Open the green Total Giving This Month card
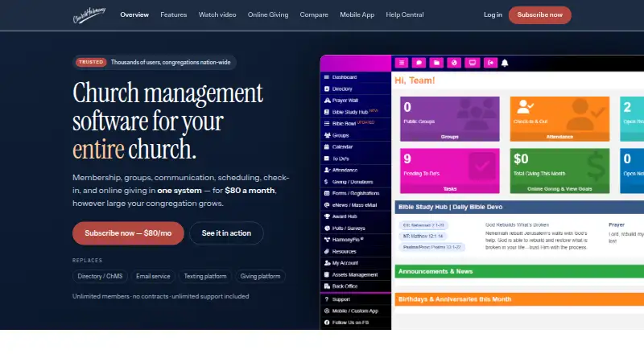The width and height of the screenshot is (644, 354). pyautogui.click(x=559, y=171)
